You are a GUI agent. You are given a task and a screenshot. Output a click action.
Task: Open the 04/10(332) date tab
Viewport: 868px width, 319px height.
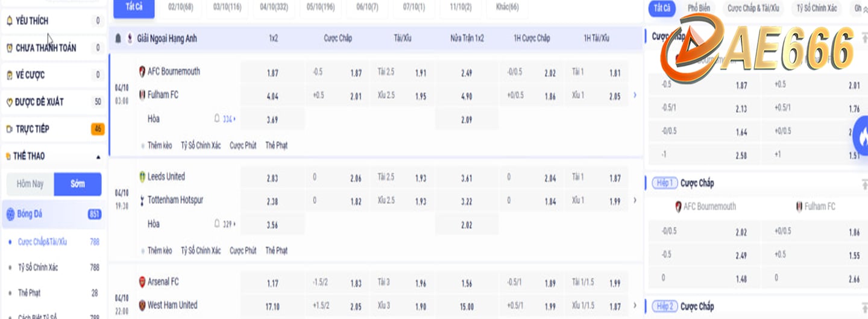pyautogui.click(x=274, y=7)
